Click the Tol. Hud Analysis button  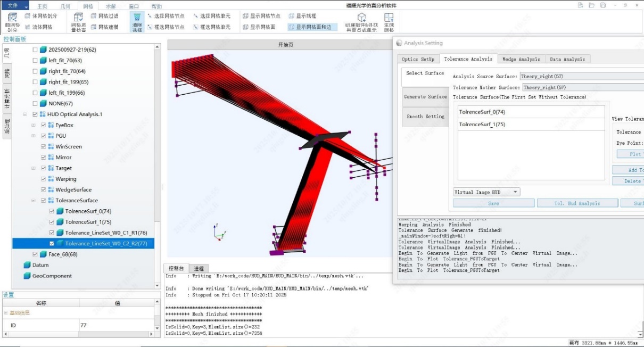coord(577,203)
